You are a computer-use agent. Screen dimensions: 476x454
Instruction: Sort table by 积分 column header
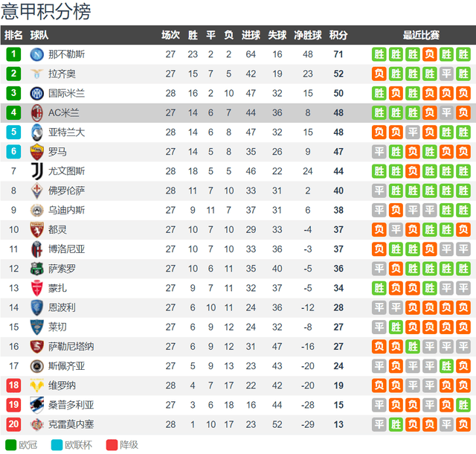pyautogui.click(x=338, y=35)
